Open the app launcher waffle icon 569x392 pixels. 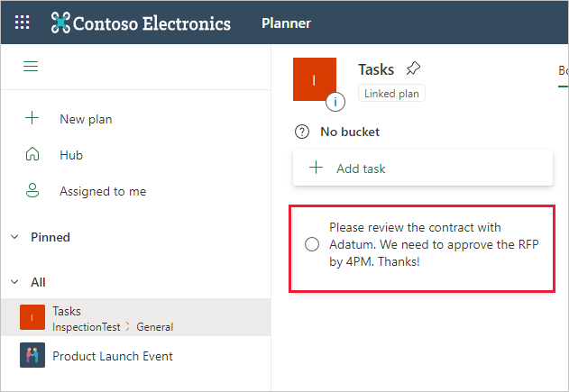23,23
